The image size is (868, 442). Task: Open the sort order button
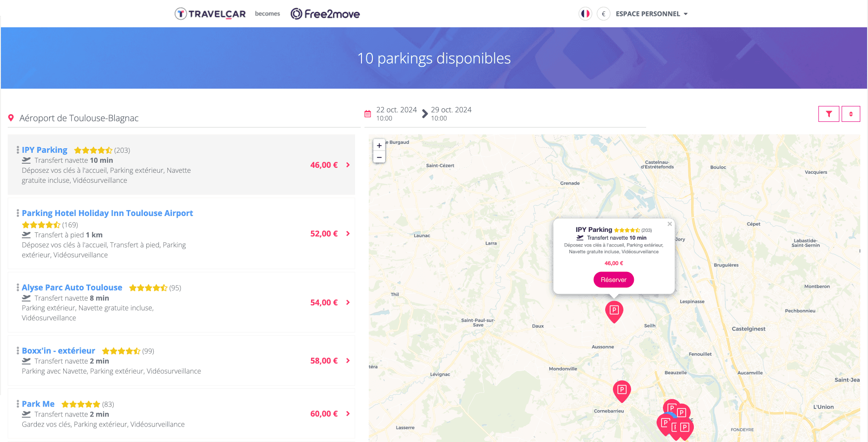[x=851, y=114]
